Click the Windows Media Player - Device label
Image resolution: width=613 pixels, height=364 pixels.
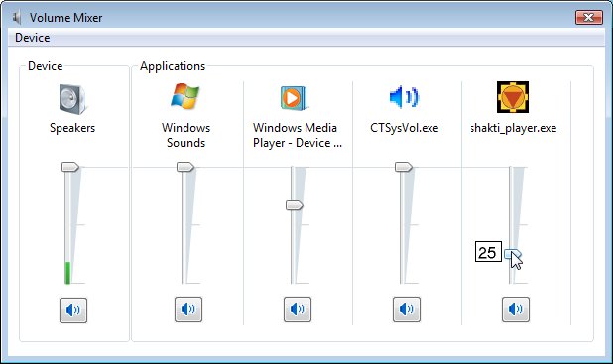point(298,135)
